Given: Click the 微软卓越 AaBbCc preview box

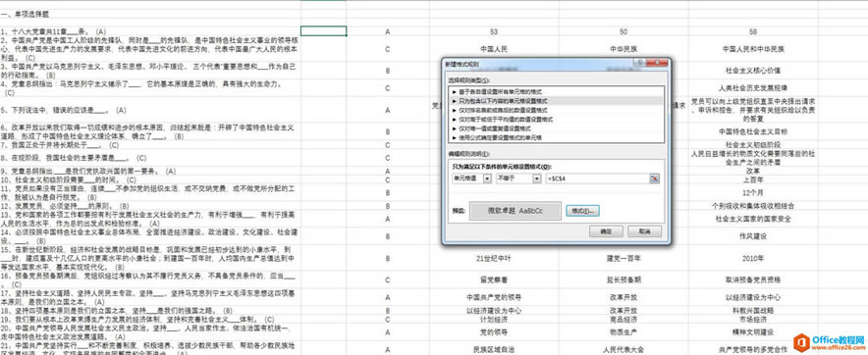Looking at the screenshot, I should 515,211.
